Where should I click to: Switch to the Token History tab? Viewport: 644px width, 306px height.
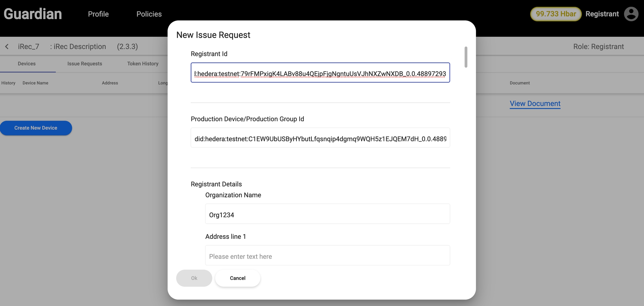pyautogui.click(x=143, y=64)
